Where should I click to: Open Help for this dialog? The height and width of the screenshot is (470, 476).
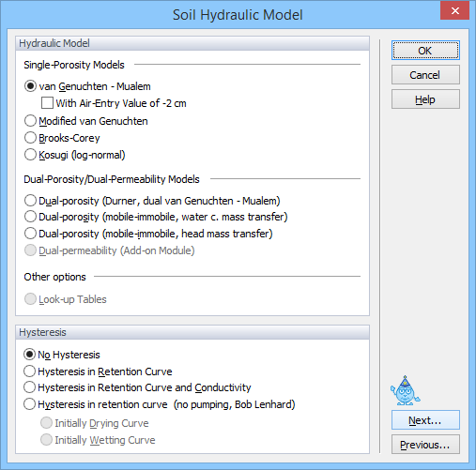pyautogui.click(x=425, y=99)
